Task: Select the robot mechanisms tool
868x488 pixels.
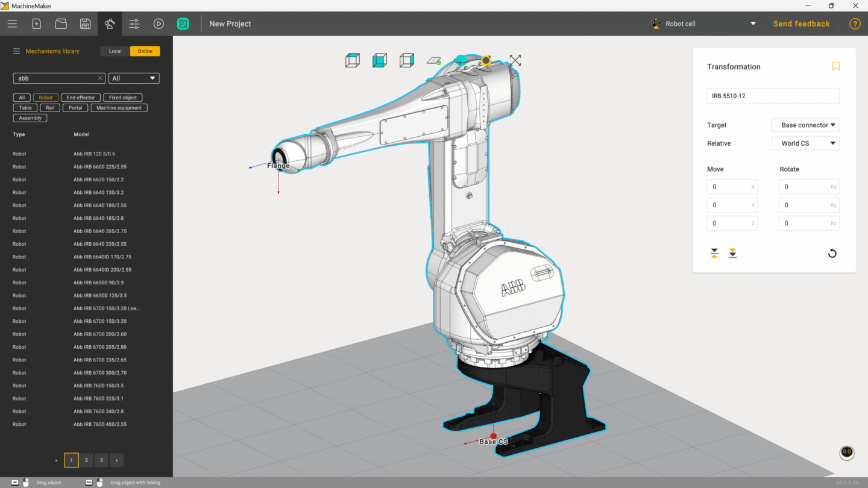Action: coord(110,23)
